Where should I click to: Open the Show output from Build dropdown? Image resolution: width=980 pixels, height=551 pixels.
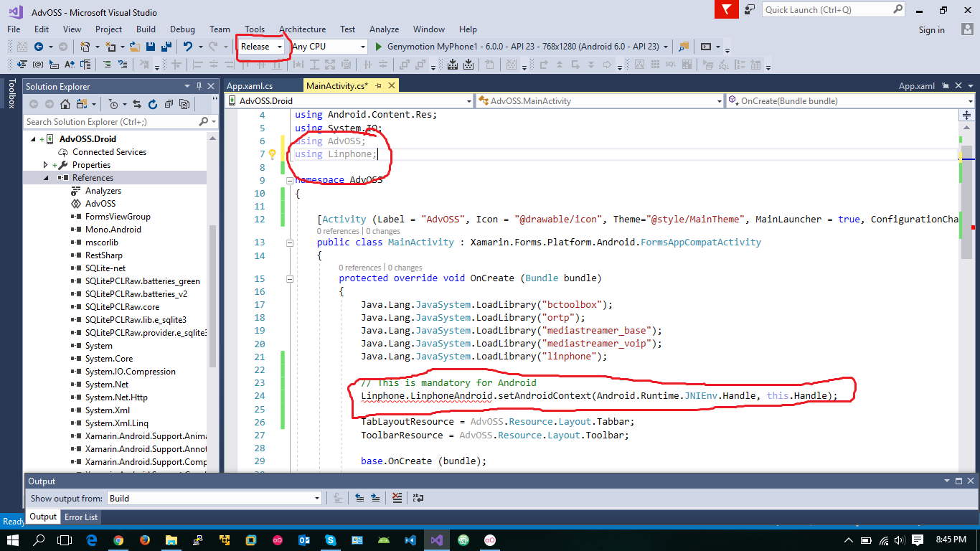tap(215, 498)
